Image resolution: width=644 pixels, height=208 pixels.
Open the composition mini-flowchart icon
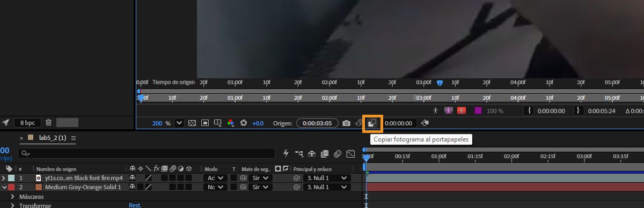click(299, 154)
